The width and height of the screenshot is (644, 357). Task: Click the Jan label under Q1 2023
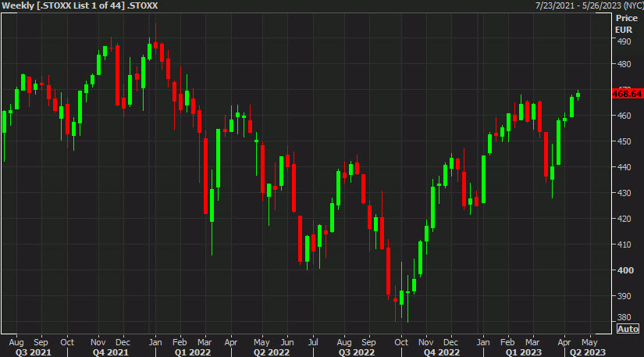(483, 342)
